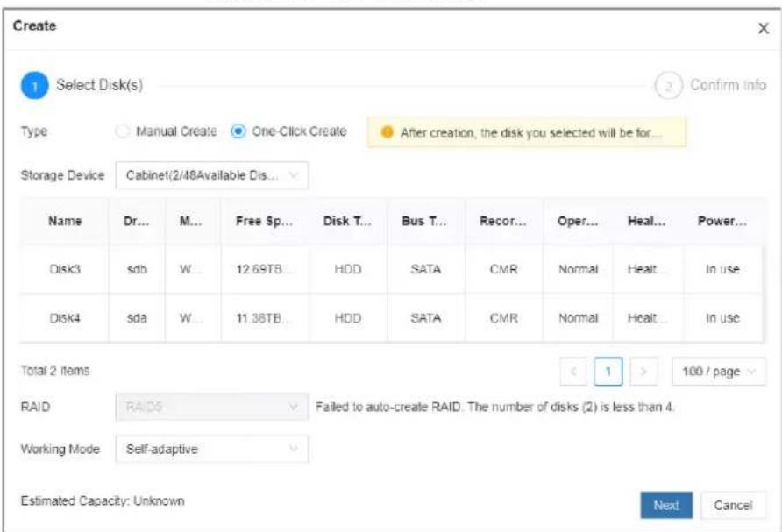Click the Next button

[x=666, y=505]
